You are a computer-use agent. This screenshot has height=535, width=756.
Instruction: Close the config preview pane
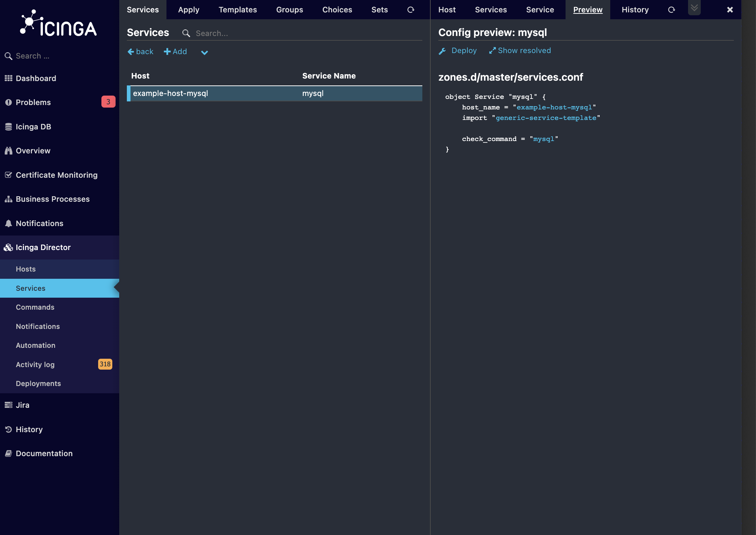click(x=730, y=10)
